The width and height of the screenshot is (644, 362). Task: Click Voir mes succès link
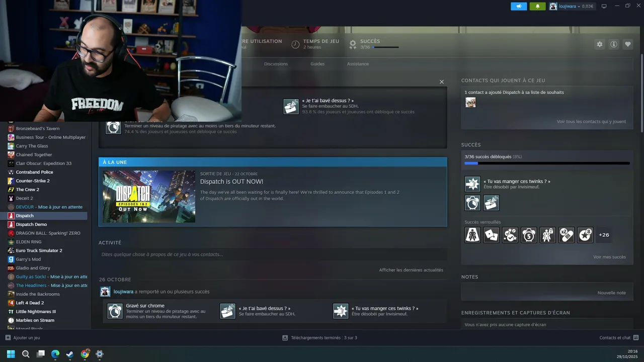point(609,257)
